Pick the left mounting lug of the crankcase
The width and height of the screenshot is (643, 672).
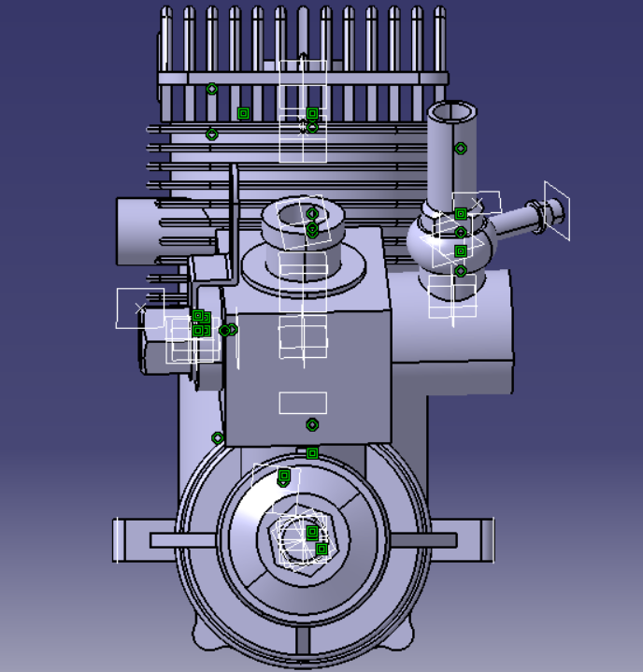pos(144,540)
